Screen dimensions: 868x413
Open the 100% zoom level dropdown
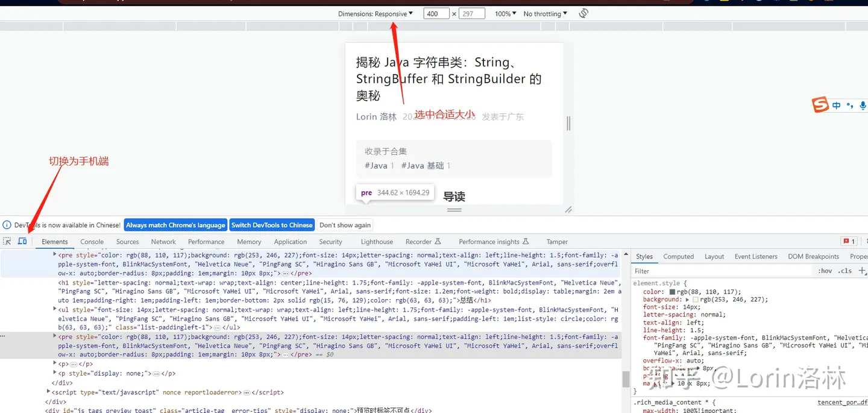pos(505,13)
